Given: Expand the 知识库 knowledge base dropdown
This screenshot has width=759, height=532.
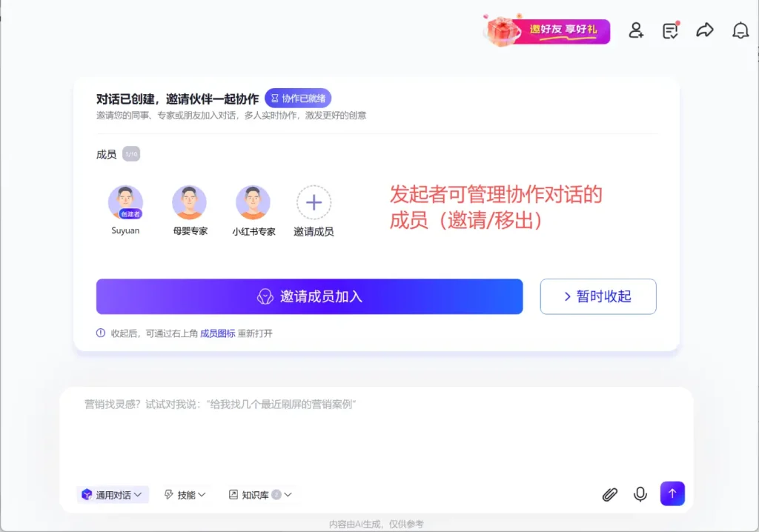Looking at the screenshot, I should (260, 495).
